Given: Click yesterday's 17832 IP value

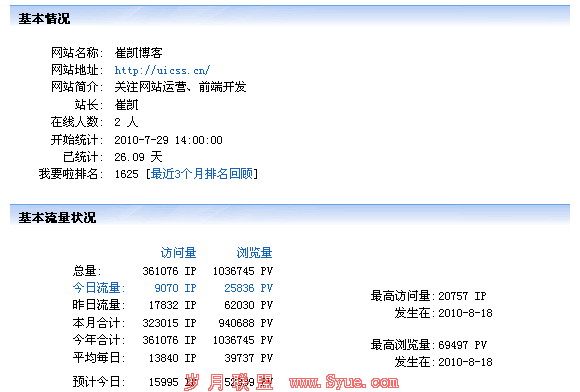Looking at the screenshot, I should 172,305.
